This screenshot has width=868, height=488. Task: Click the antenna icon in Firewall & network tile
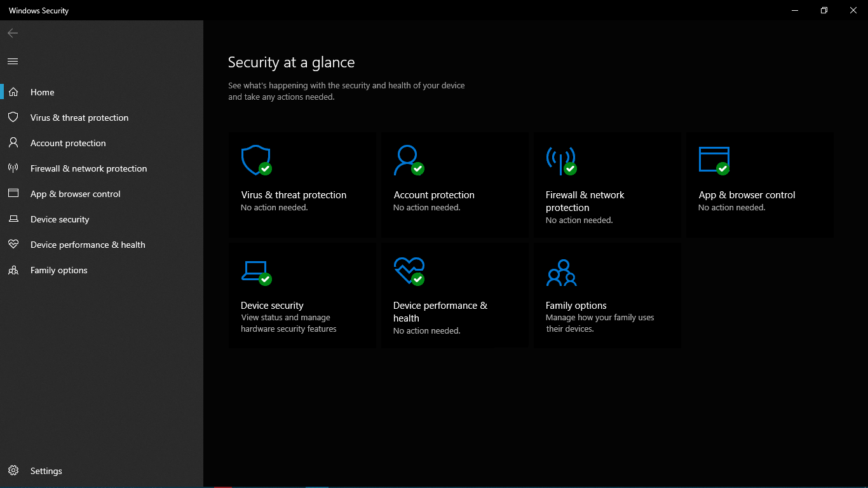pos(560,159)
